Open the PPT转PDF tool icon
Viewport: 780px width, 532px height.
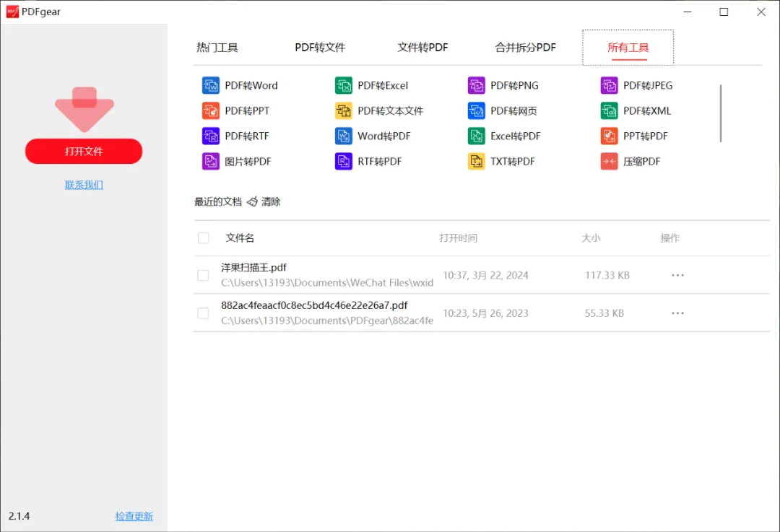[609, 136]
